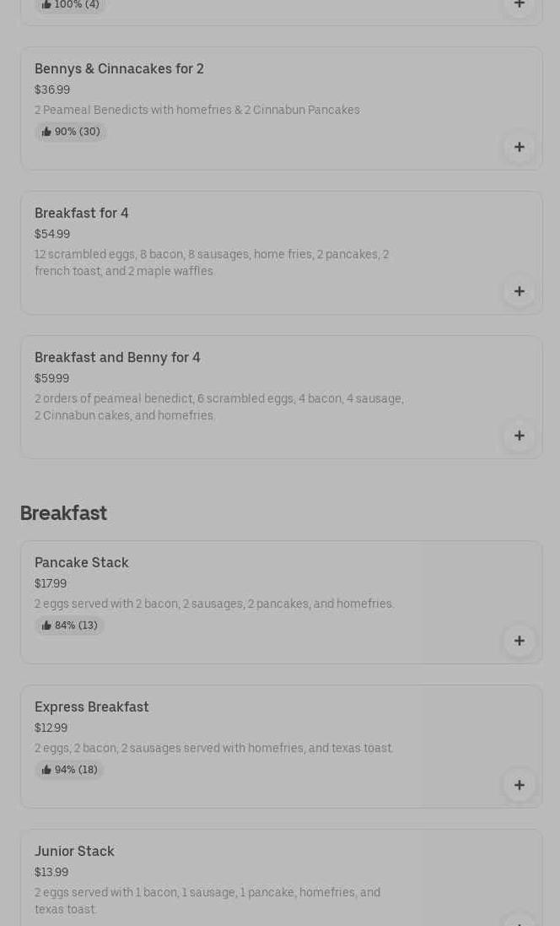The image size is (560, 926).
Task: Open the Junior Stack item title
Action: [x=74, y=852]
